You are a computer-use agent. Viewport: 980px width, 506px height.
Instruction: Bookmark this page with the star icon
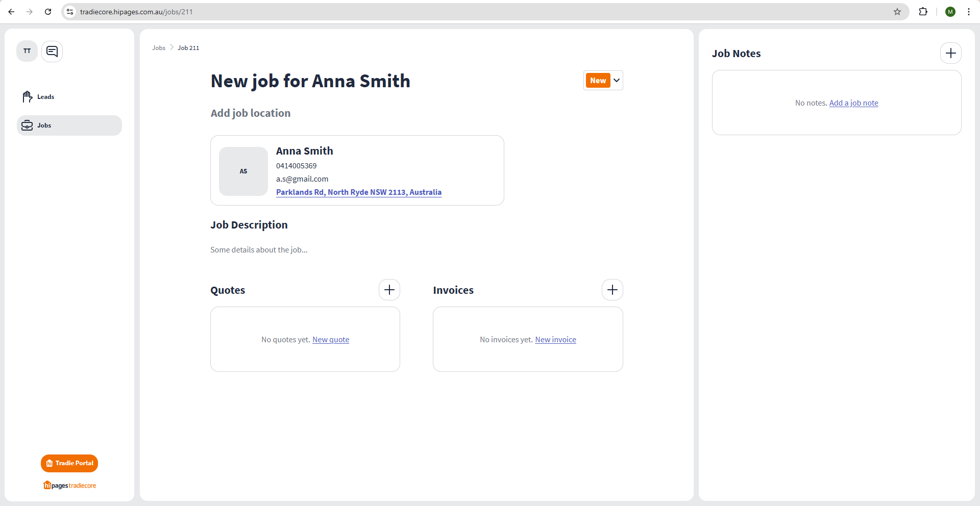click(x=897, y=12)
